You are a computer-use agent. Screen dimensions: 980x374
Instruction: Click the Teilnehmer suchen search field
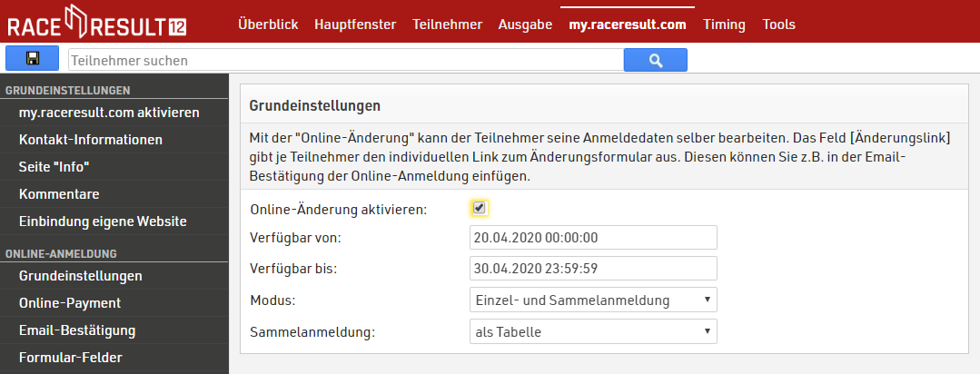tap(345, 61)
